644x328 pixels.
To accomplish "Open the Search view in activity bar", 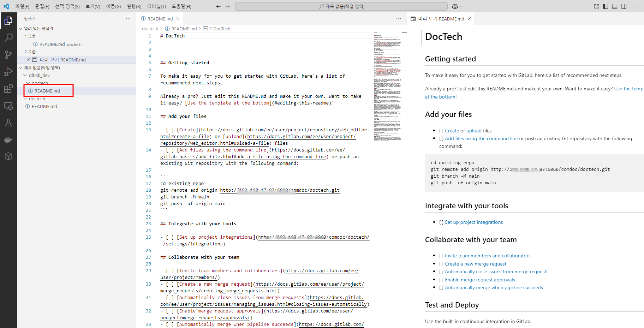I will pos(8,37).
